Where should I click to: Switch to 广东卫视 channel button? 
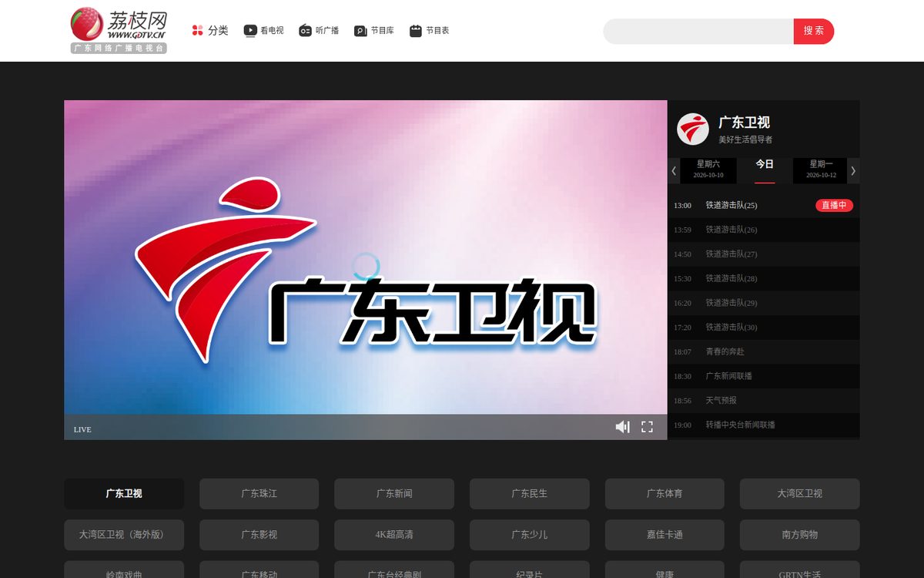tap(124, 493)
